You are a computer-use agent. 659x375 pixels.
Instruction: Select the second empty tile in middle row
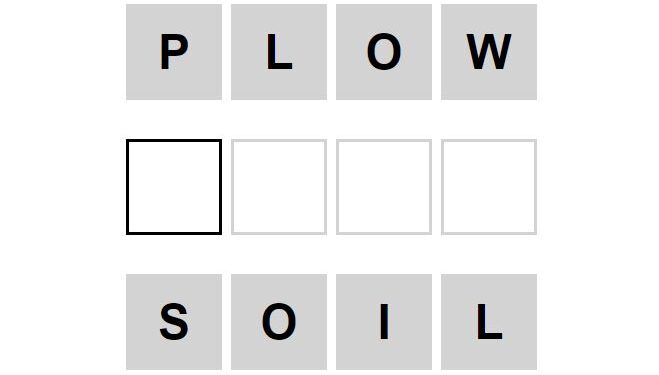point(279,187)
